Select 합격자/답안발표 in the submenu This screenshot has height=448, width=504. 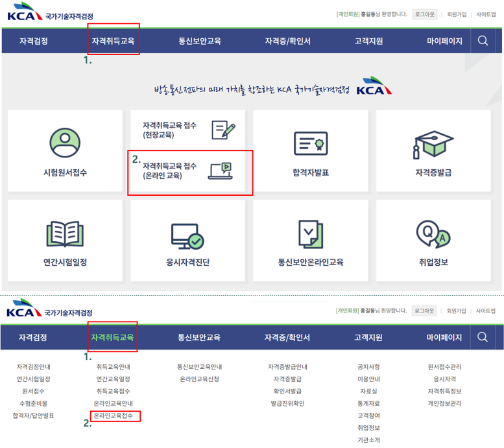[x=34, y=416]
